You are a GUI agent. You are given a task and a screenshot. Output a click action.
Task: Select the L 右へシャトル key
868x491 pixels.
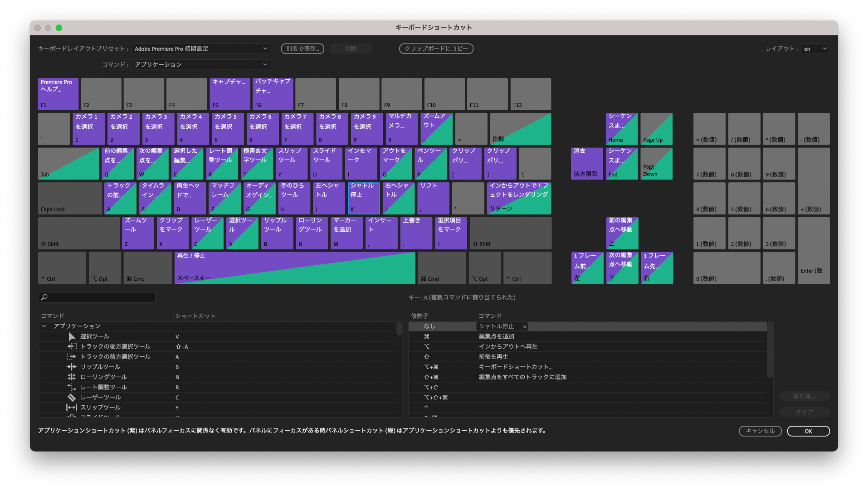pos(399,198)
